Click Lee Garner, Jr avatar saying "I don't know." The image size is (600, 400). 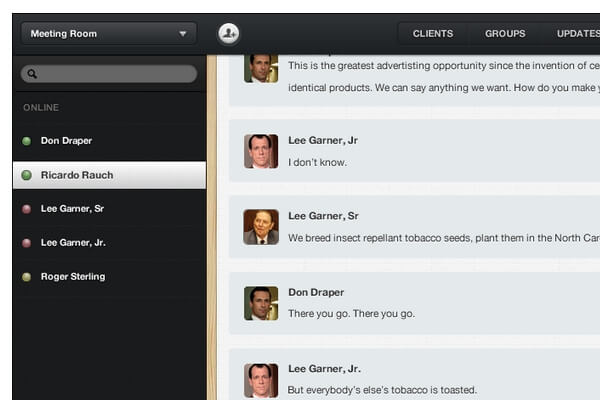[x=261, y=151]
